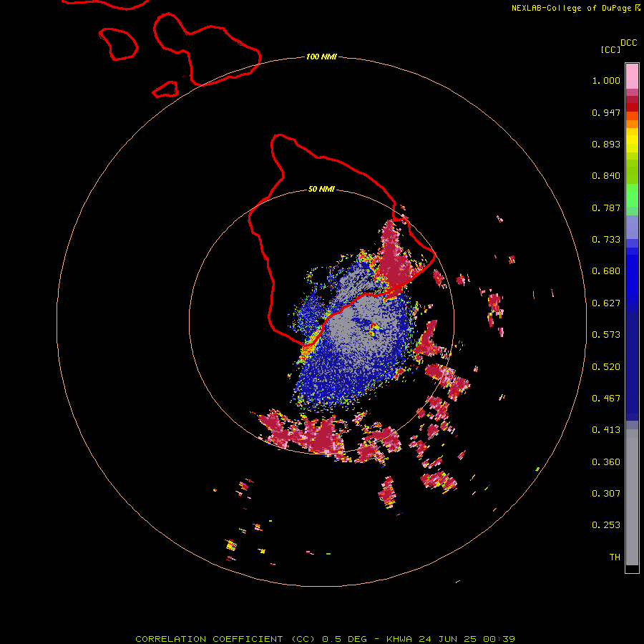Click the 0.520 scale label
This screenshot has height=644, width=644.
606,367
